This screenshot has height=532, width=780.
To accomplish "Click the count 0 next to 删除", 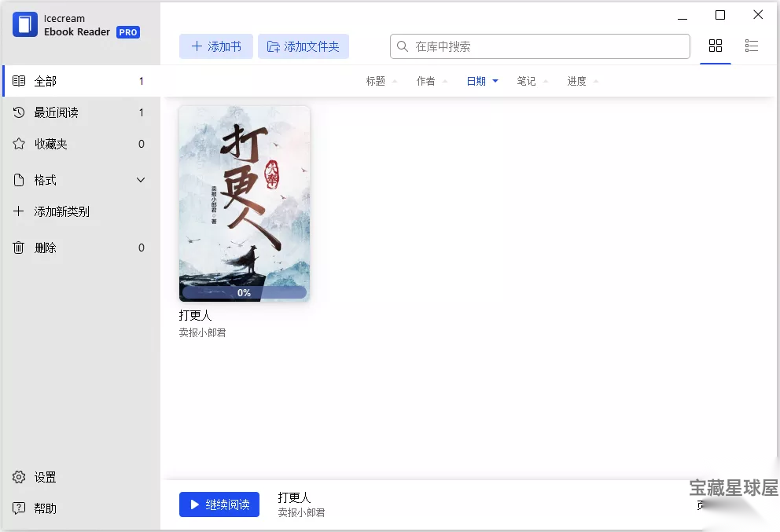I will (x=142, y=248).
